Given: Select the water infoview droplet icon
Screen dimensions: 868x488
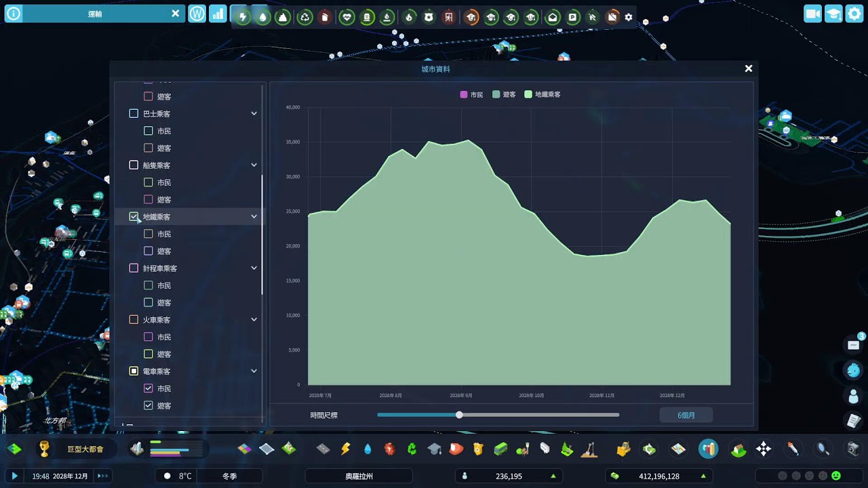Looking at the screenshot, I should tap(262, 17).
